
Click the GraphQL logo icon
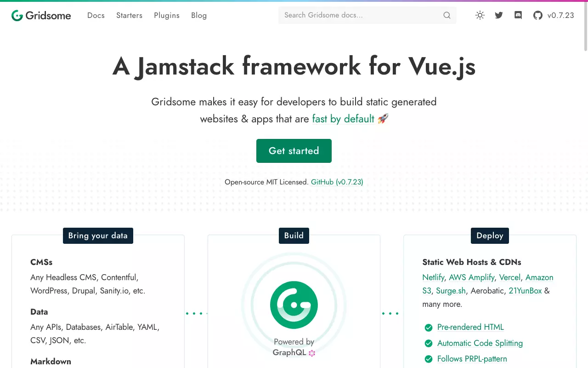[312, 353]
